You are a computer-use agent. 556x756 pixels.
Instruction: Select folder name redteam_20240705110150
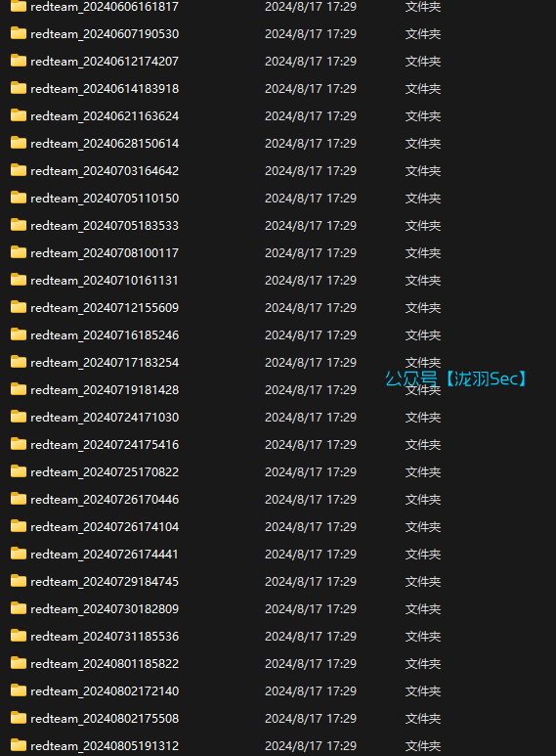click(x=105, y=199)
